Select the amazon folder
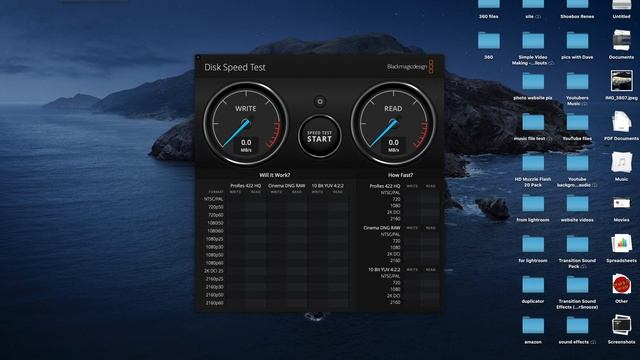Screen dimensions: 640x360 point(533,325)
